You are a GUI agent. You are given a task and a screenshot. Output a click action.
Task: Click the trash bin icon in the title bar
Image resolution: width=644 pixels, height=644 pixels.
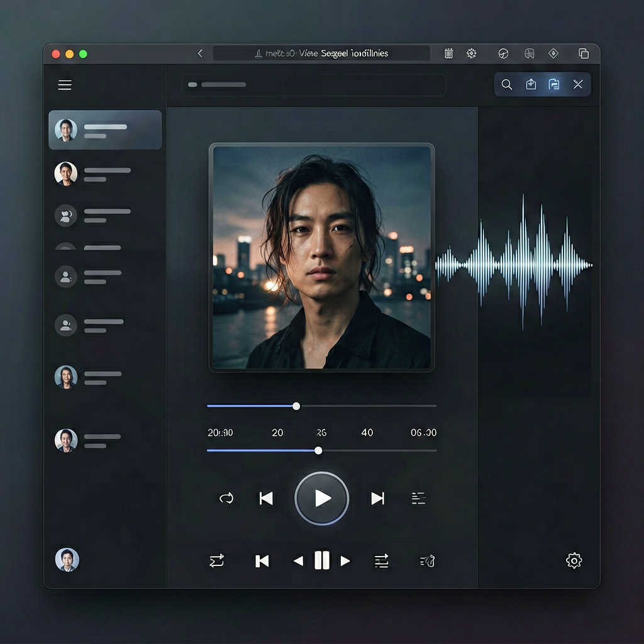tap(449, 53)
